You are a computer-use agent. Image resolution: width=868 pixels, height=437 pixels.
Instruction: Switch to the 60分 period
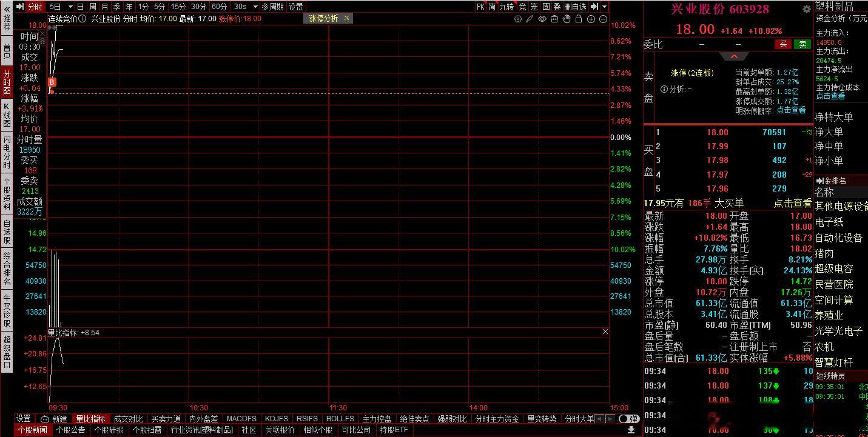pyautogui.click(x=220, y=7)
